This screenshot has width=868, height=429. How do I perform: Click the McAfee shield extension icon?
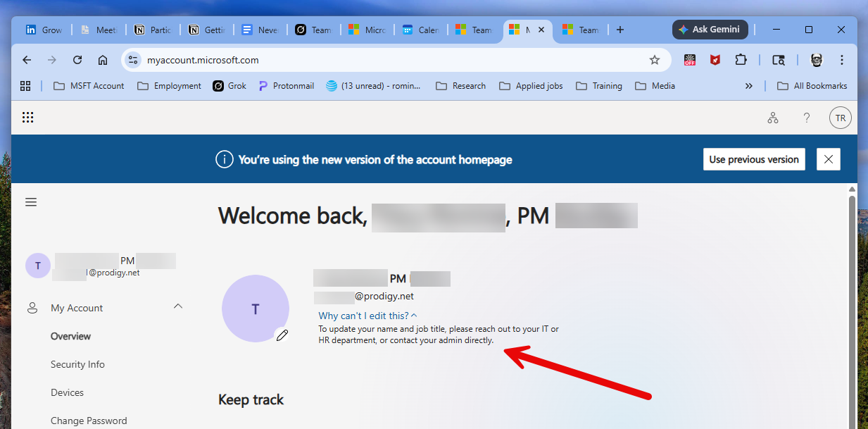coord(715,60)
